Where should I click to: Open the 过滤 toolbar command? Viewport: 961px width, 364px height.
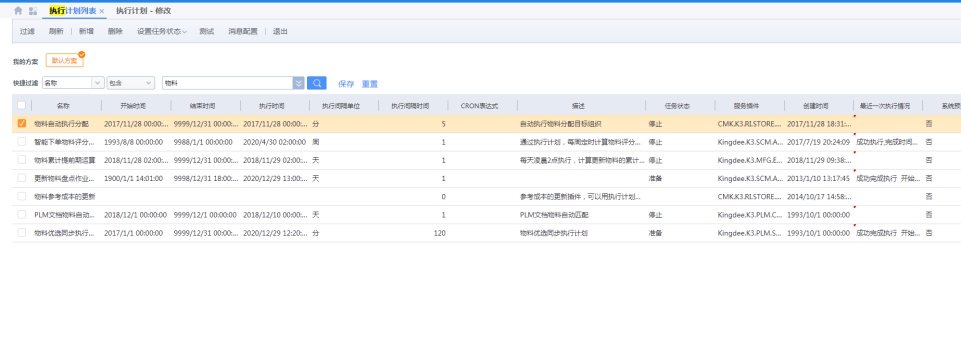coord(27,31)
